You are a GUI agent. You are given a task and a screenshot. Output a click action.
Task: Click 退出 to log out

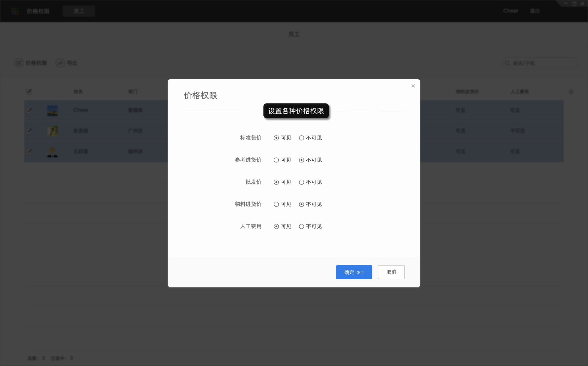tap(535, 11)
